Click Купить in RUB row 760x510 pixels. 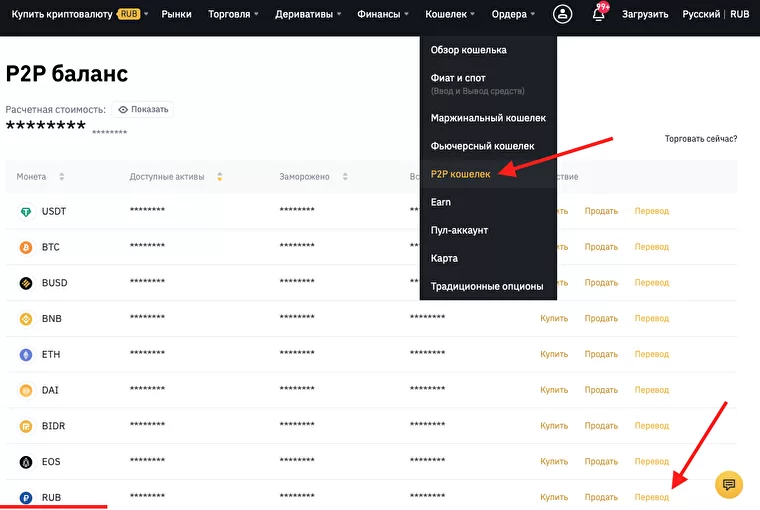[554, 497]
